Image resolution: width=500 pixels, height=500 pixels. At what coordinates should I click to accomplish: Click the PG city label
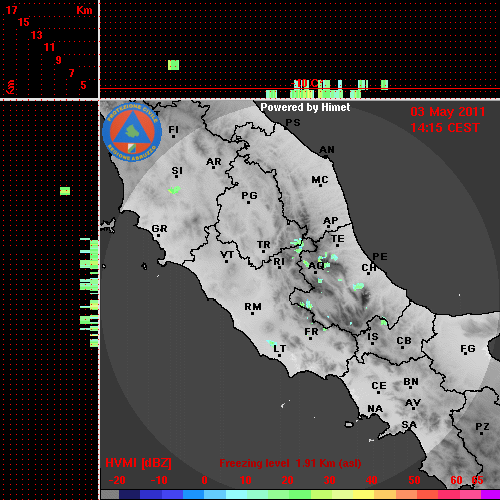pyautogui.click(x=249, y=196)
